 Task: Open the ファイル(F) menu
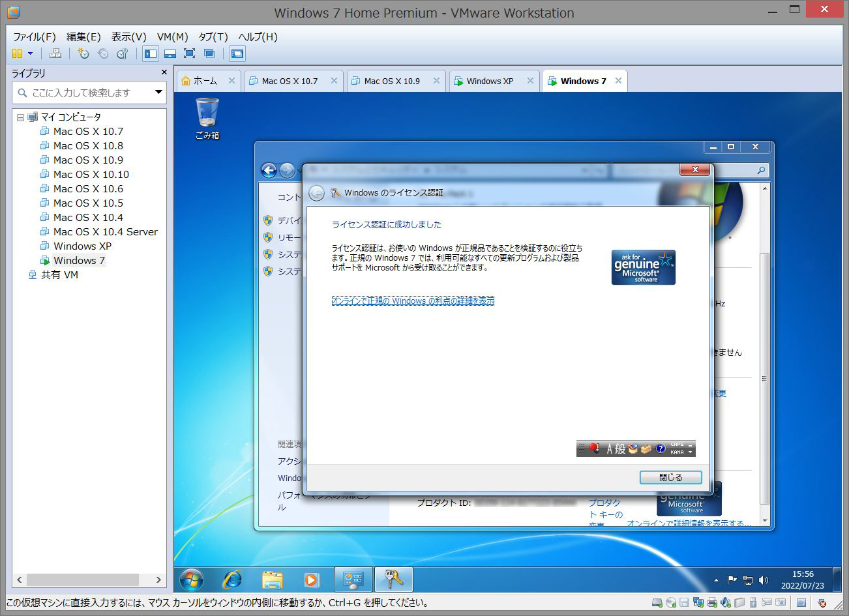(35, 37)
